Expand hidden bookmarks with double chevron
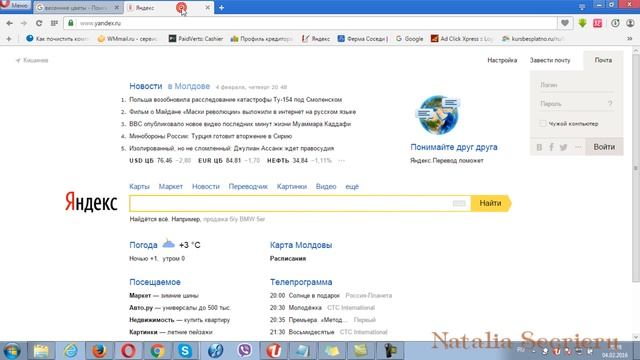 630,39
